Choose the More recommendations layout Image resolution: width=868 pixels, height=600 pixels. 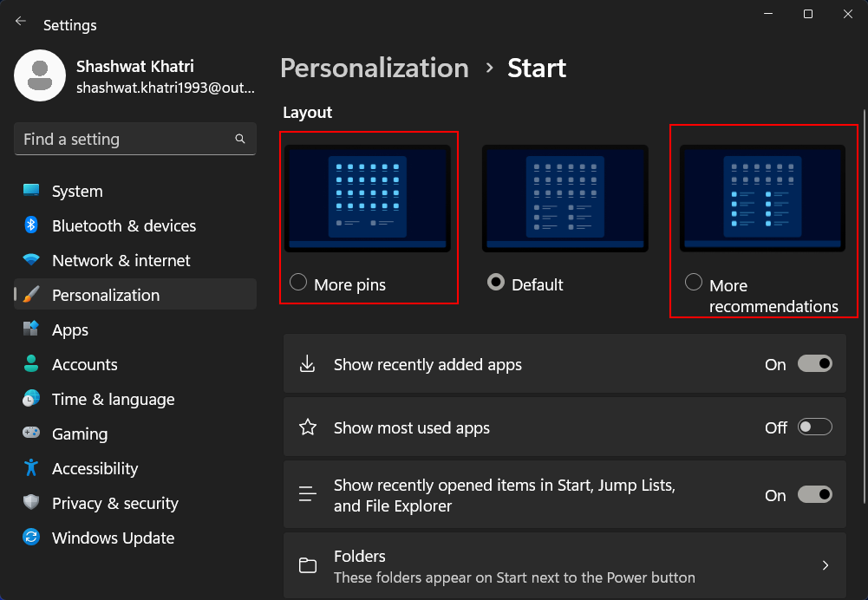coord(694,281)
